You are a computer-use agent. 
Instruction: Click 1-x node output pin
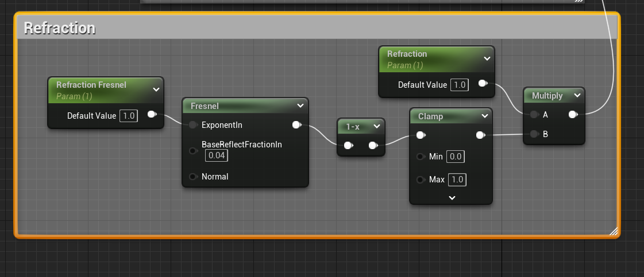click(x=373, y=146)
